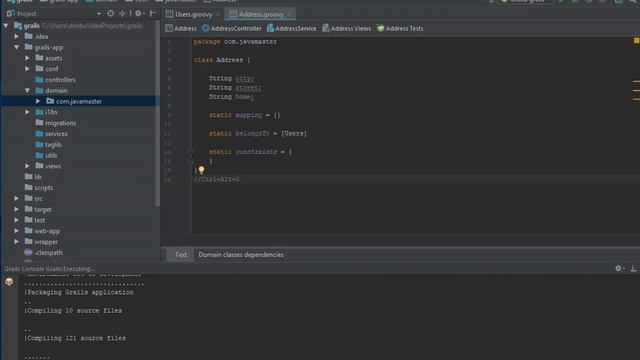This screenshot has height=360, width=640.
Task: Expand the src folder
Action: tap(17, 198)
